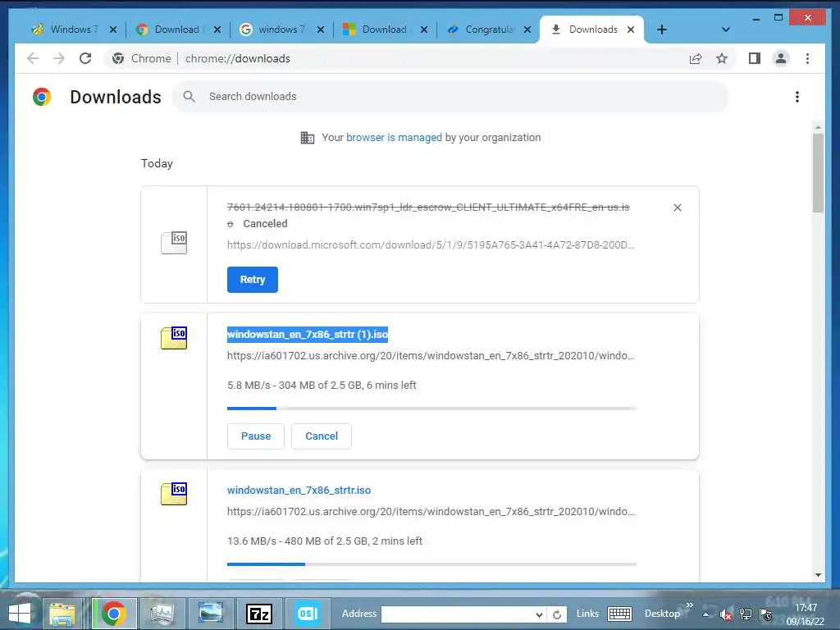The width and height of the screenshot is (840, 630).
Task: Open the blue OS taskbar icon
Action: click(x=307, y=614)
